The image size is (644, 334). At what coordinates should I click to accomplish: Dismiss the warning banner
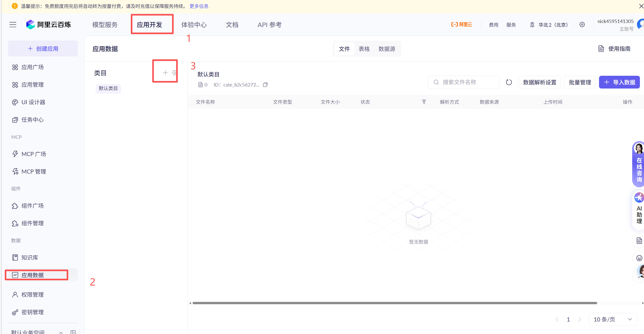click(641, 6)
